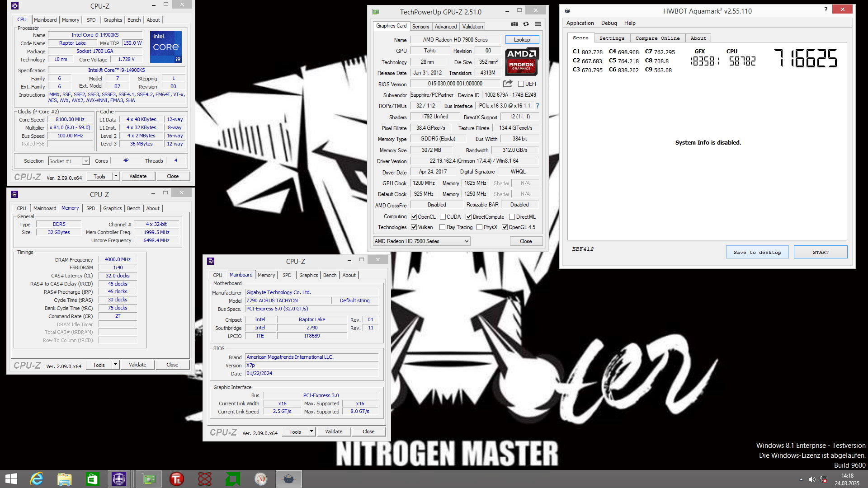The image size is (868, 488).
Task: Click Validate in CPU-Z Memory window
Action: coord(137,365)
